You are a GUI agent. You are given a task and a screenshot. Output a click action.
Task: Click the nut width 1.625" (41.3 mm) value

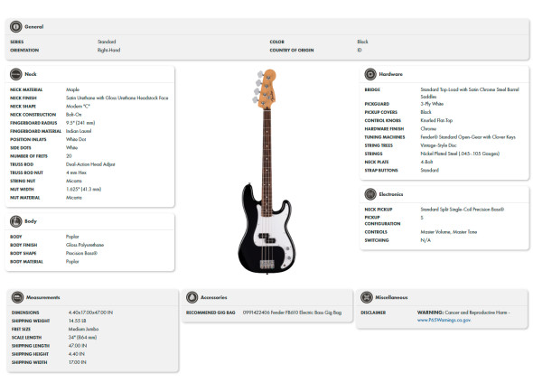pos(83,189)
